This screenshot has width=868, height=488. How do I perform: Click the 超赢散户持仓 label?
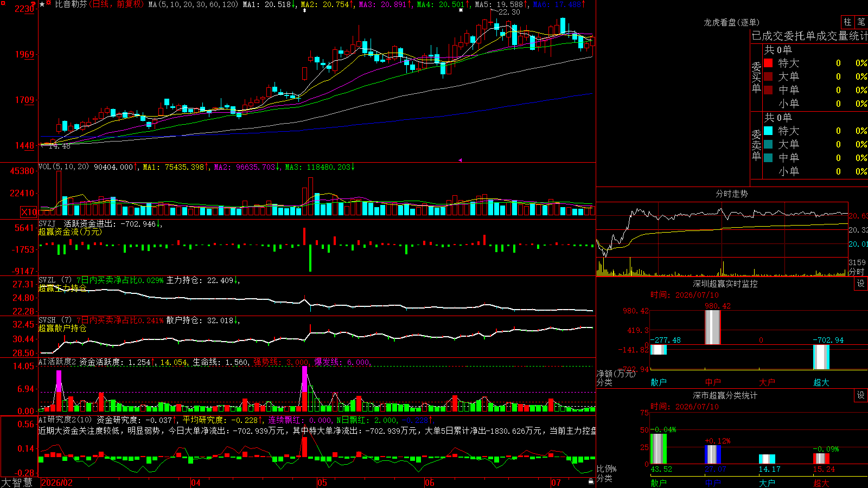pos(62,328)
